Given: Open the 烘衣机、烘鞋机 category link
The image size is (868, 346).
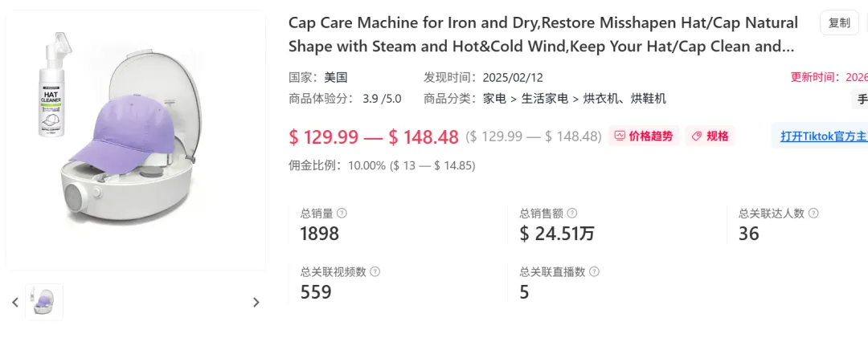Looking at the screenshot, I should click(626, 99).
